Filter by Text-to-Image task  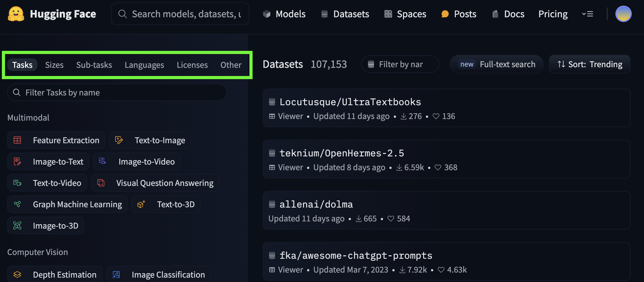[150, 140]
